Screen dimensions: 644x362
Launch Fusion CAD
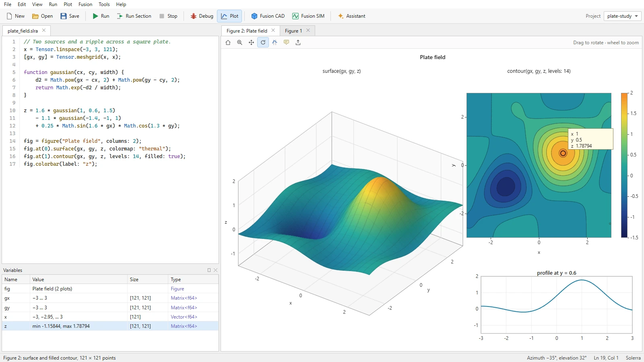(x=268, y=16)
